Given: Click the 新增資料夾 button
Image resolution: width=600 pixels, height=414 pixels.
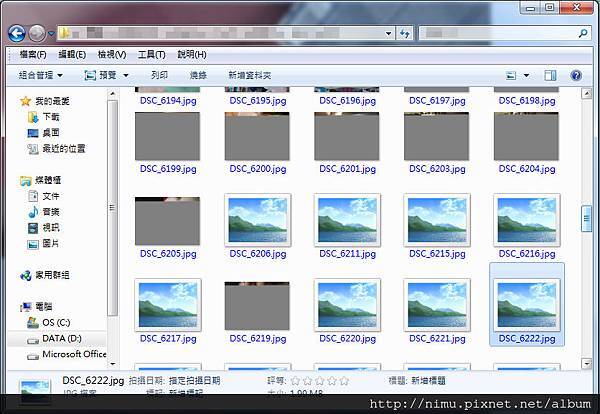Looking at the screenshot, I should 249,75.
